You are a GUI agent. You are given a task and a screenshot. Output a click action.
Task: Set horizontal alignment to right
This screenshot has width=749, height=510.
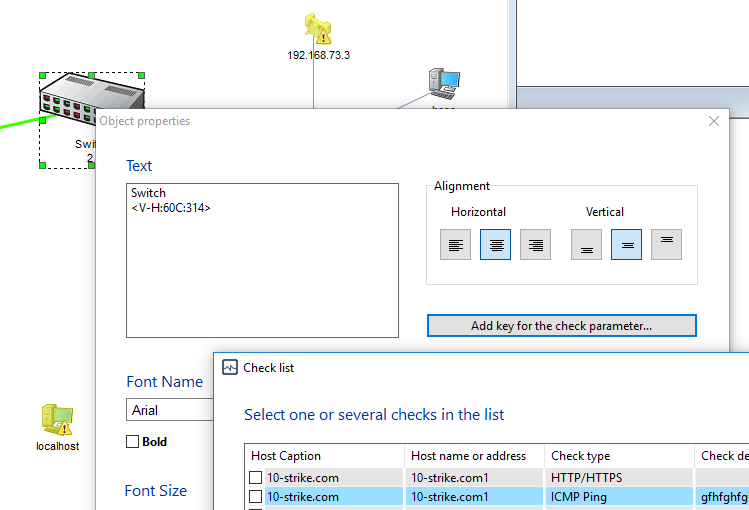pos(535,244)
